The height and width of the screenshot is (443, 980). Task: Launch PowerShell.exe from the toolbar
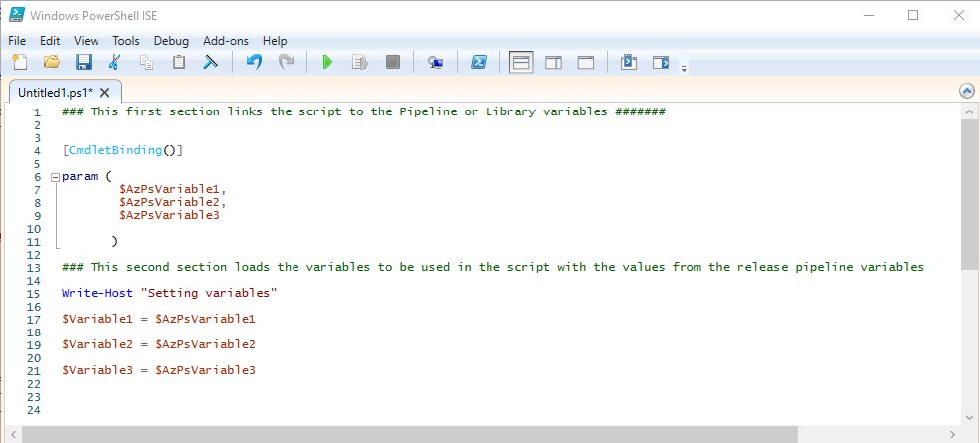point(478,62)
